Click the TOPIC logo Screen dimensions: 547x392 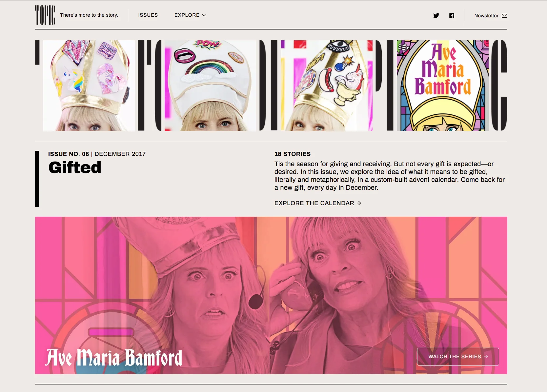point(45,15)
